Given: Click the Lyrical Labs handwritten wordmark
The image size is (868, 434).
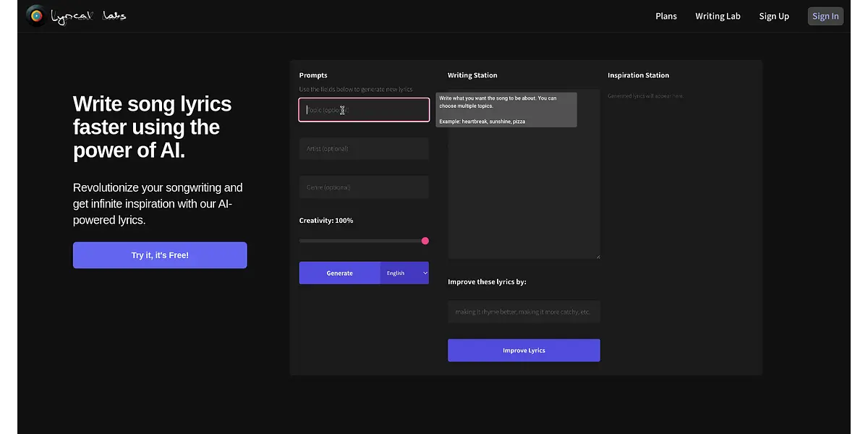Looking at the screenshot, I should tap(89, 16).
